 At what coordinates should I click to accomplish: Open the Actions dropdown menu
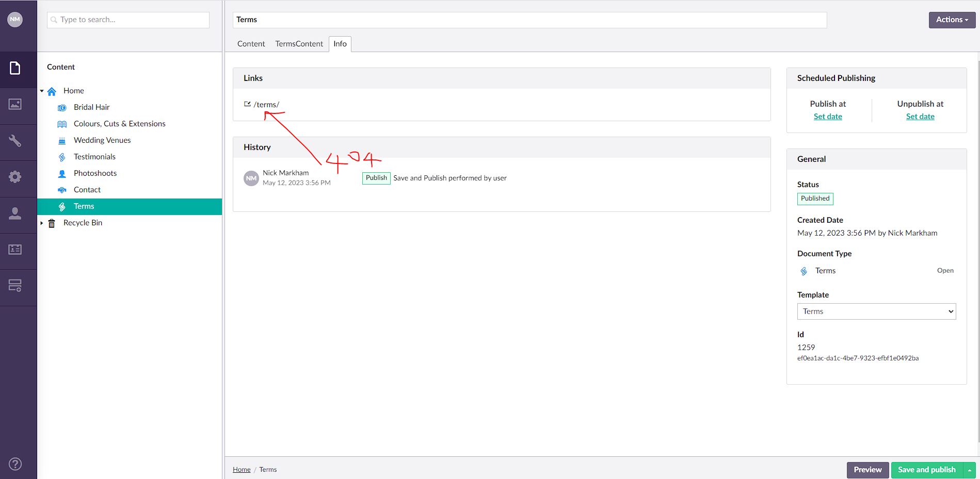point(952,20)
